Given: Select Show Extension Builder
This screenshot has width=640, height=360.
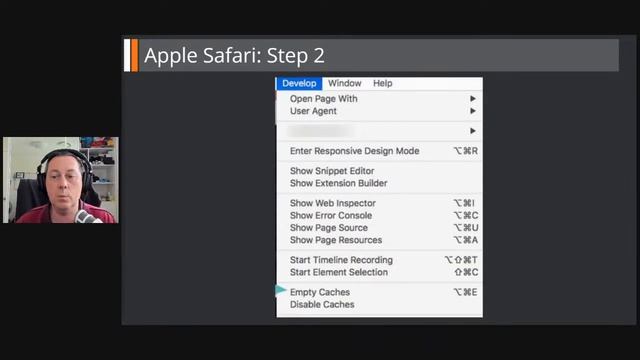Looking at the screenshot, I should tap(379, 183).
